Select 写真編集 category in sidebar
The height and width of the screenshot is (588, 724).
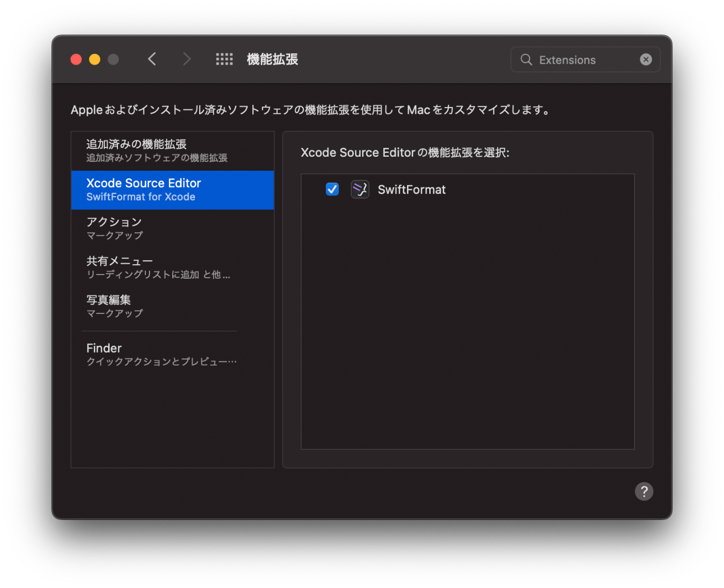172,306
